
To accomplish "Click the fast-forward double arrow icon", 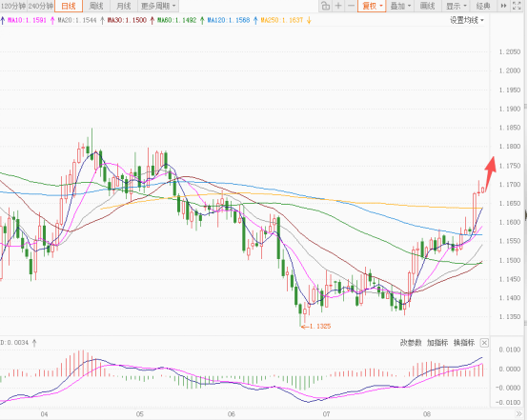I will [x=504, y=6].
